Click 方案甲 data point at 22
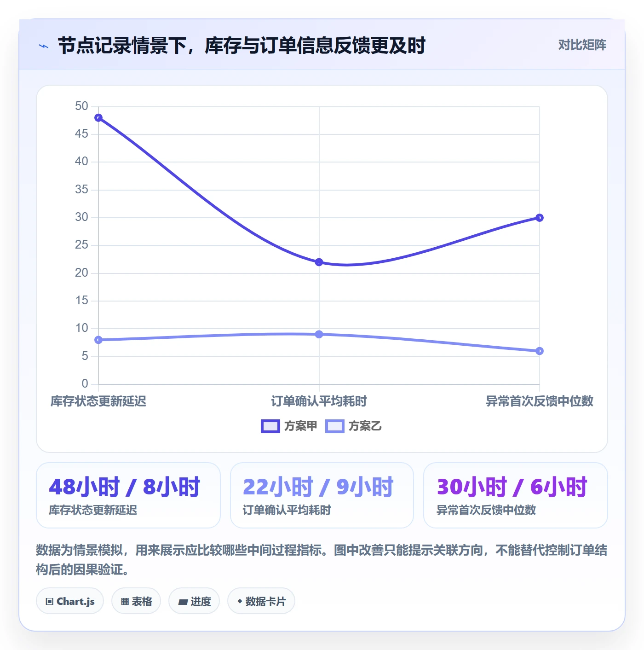The image size is (644, 650). [x=319, y=262]
